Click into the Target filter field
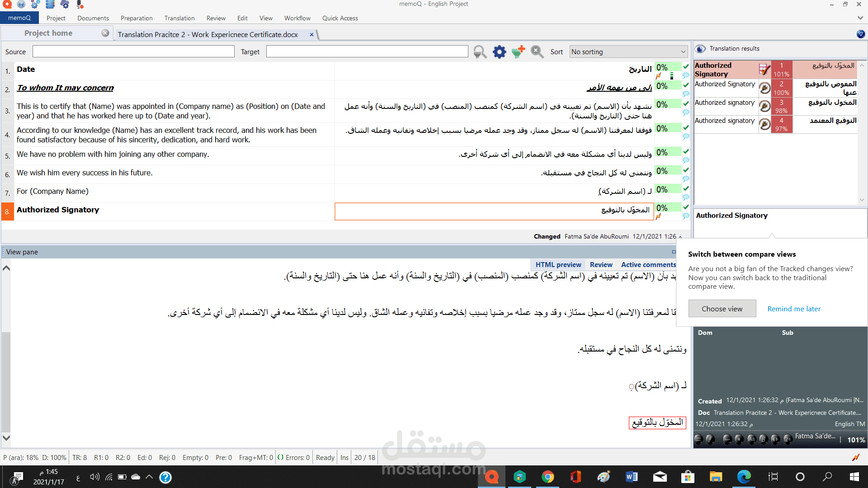868x488 pixels. 367,52
